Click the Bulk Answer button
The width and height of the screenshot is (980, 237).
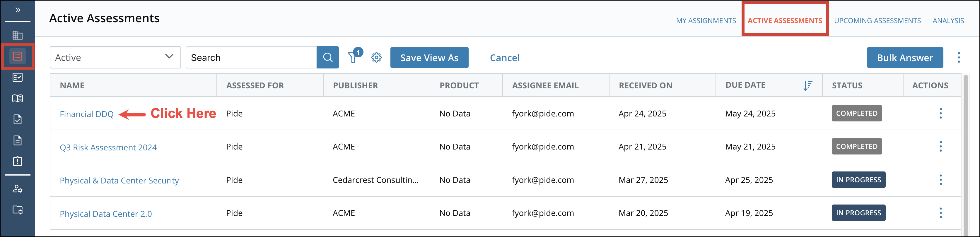(x=905, y=57)
